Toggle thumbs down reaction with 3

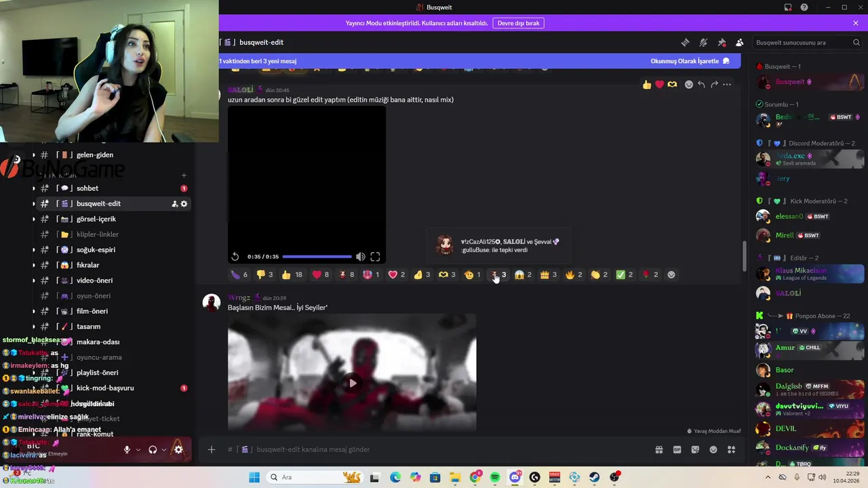(265, 274)
